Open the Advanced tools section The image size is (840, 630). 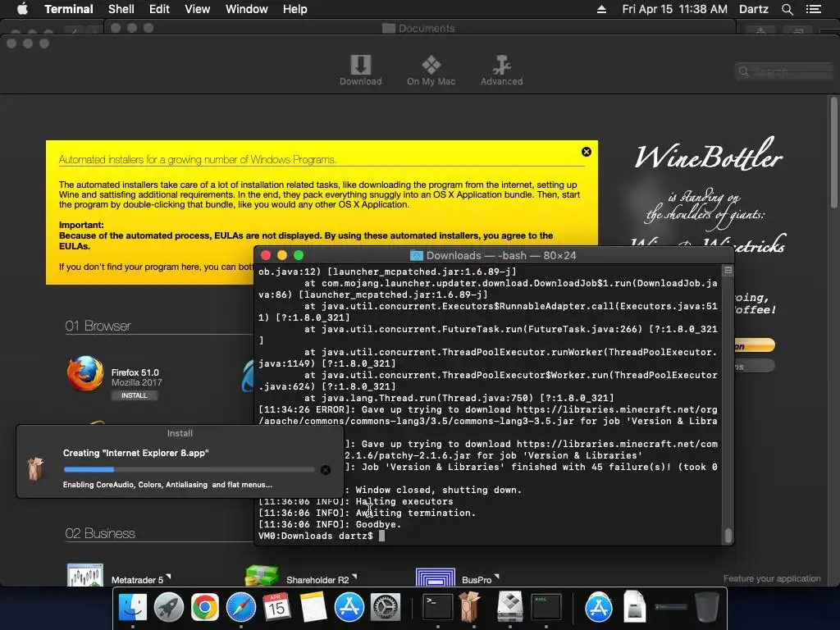point(501,70)
